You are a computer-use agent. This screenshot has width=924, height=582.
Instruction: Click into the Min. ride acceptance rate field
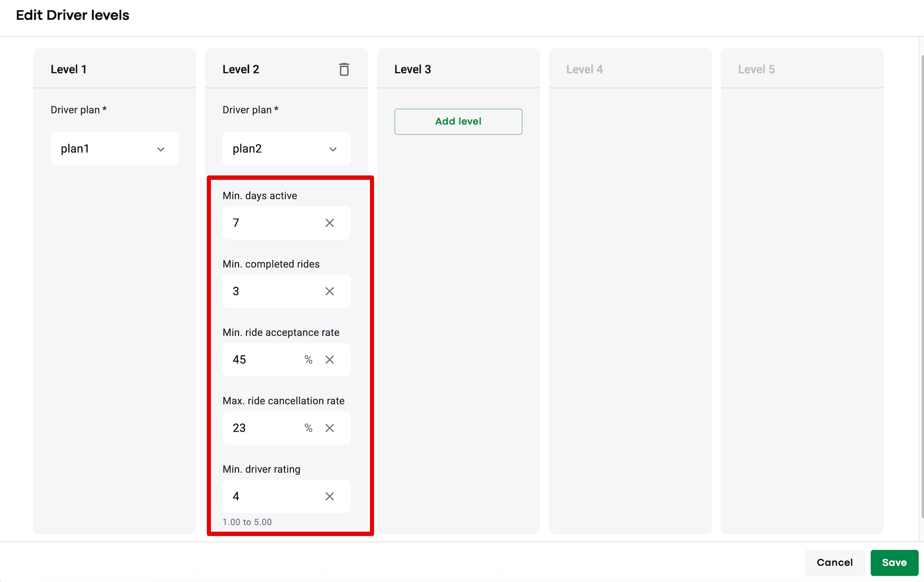click(x=264, y=360)
